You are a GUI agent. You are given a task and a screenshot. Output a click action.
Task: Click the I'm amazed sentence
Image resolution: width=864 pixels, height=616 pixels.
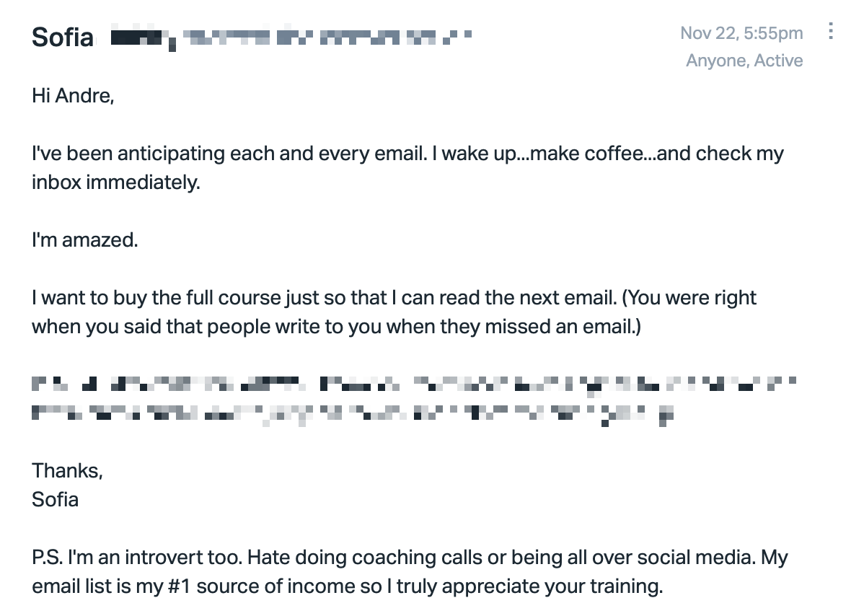pyautogui.click(x=85, y=239)
